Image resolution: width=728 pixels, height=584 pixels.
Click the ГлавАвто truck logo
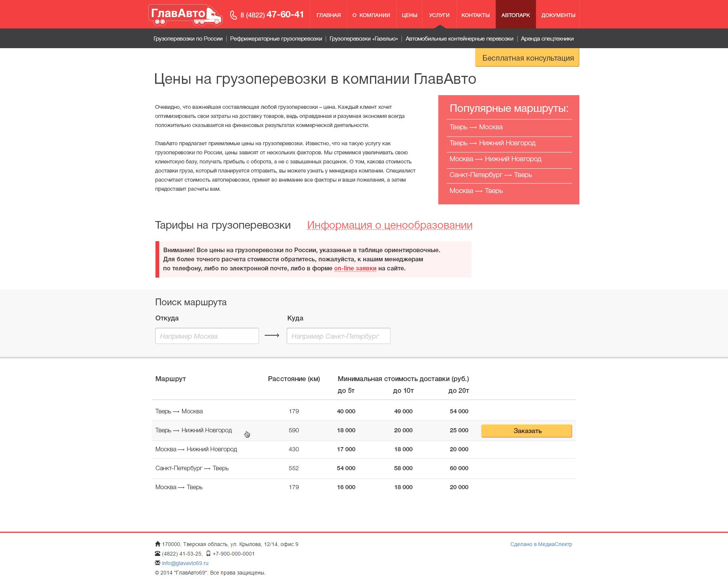pyautogui.click(x=185, y=15)
